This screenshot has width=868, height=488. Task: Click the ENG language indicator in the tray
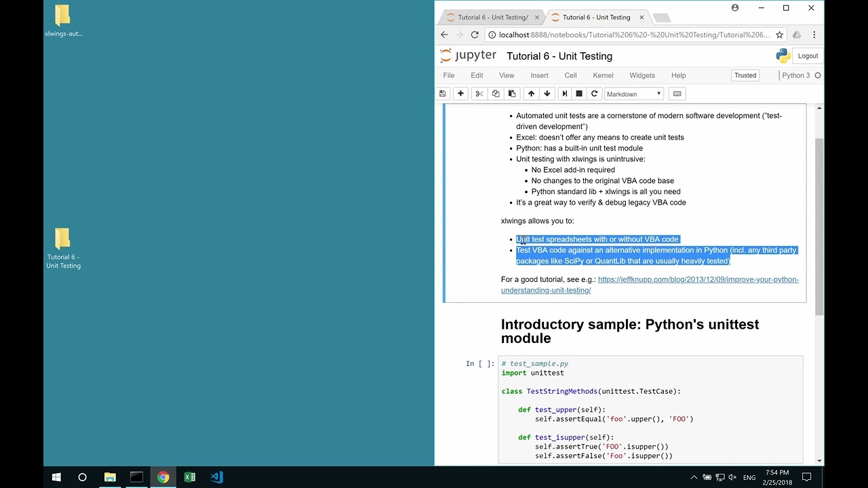[749, 477]
